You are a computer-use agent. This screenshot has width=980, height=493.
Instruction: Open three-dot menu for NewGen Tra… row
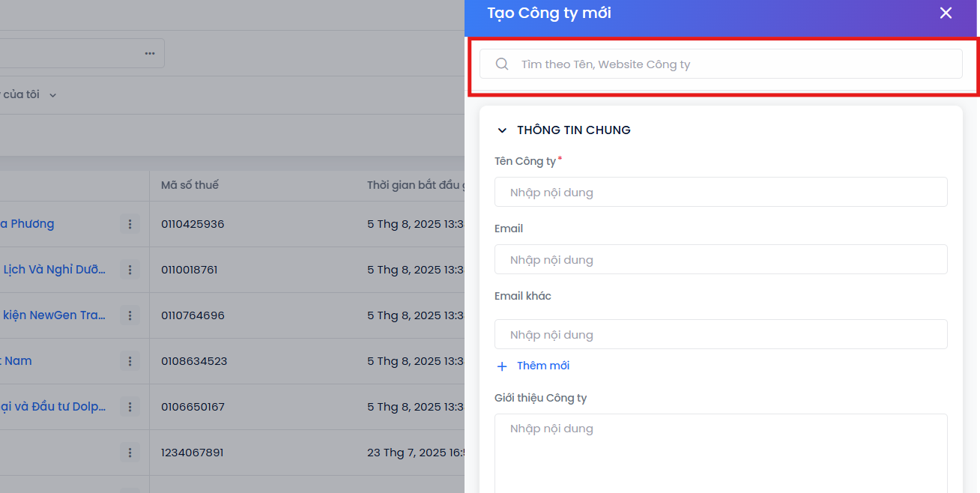point(130,315)
